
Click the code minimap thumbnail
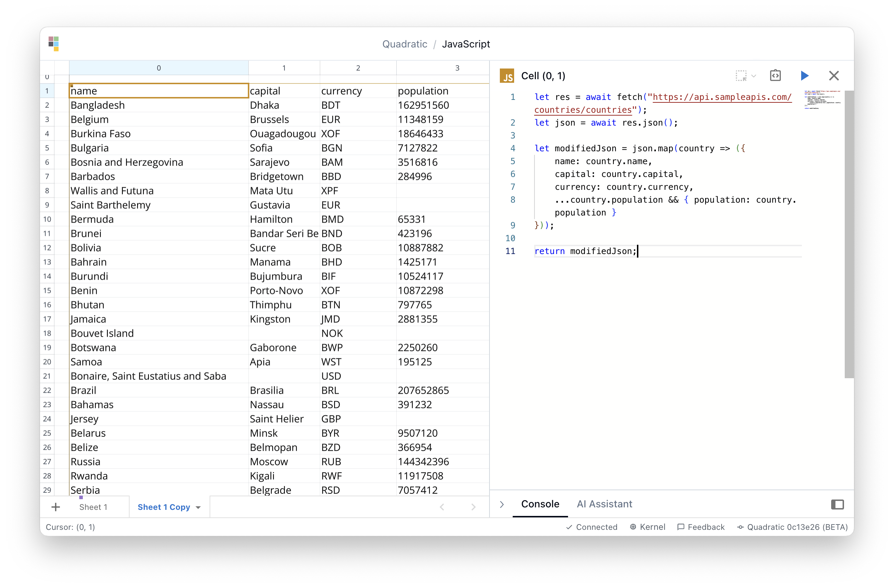tap(822, 100)
